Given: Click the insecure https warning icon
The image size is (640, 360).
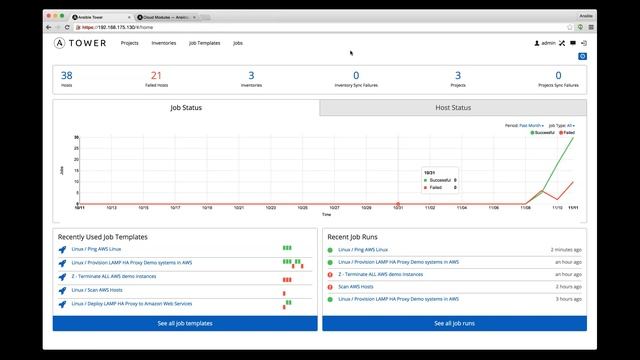Looking at the screenshot, I should (x=78, y=27).
